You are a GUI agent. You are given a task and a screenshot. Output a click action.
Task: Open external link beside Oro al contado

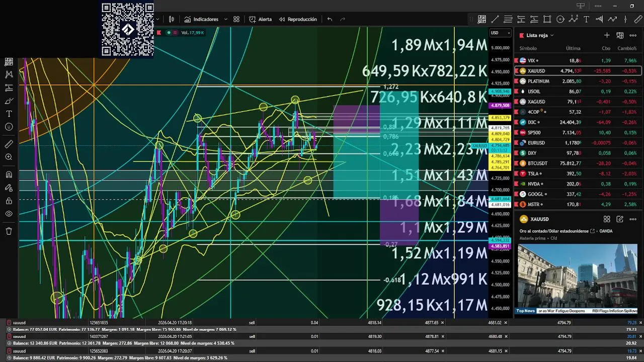(593, 231)
